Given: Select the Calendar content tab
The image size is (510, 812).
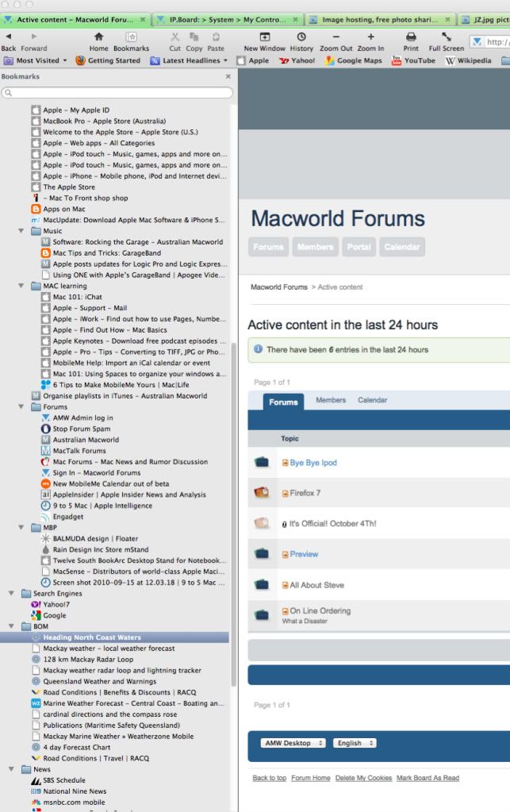Looking at the screenshot, I should pyautogui.click(x=372, y=400).
